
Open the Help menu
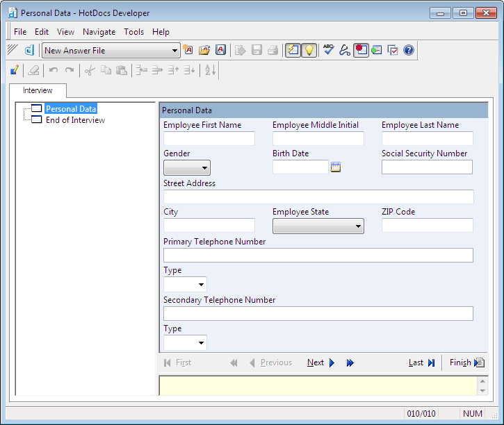[161, 32]
